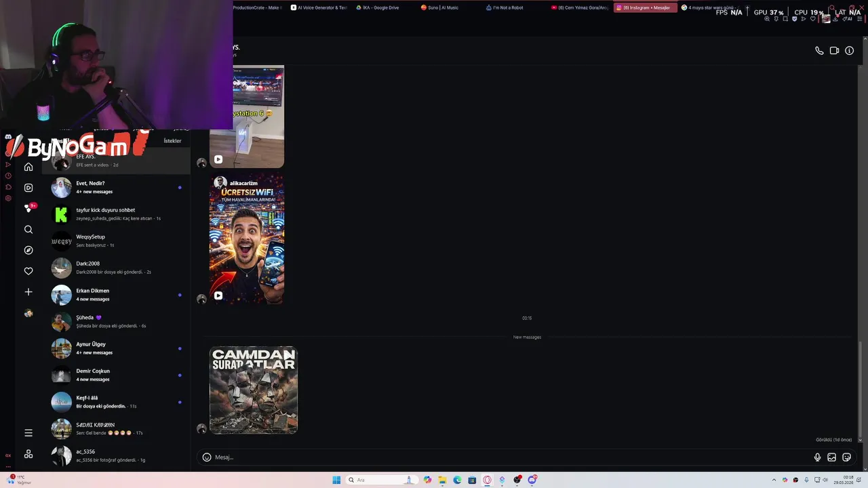The width and height of the screenshot is (868, 488).
Task: Click the chat scrollbar on the right edge
Action: tap(861, 390)
